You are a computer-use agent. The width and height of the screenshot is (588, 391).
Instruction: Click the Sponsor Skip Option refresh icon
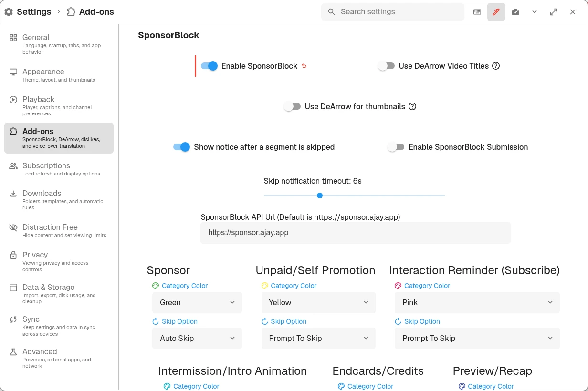(x=156, y=321)
